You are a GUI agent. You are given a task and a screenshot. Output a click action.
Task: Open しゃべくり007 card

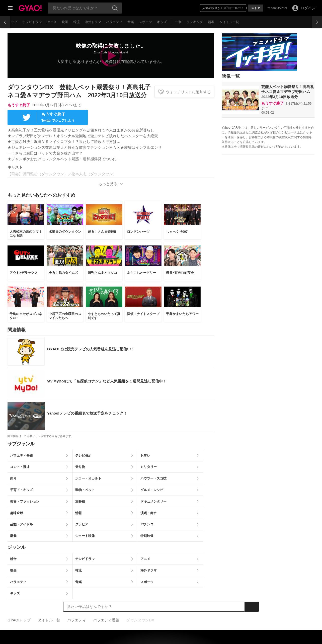click(x=182, y=220)
